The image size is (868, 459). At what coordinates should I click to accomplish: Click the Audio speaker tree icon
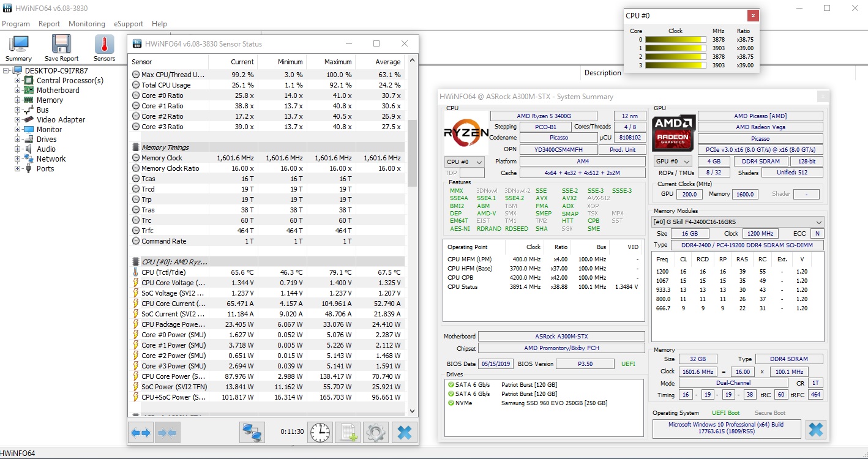pos(29,149)
